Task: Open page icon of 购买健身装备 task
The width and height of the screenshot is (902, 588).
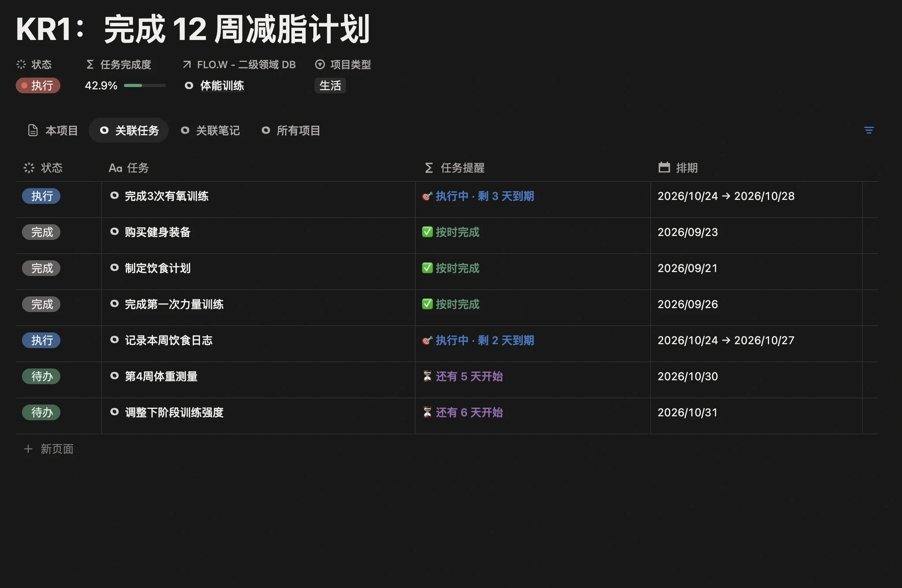Action: click(x=115, y=231)
